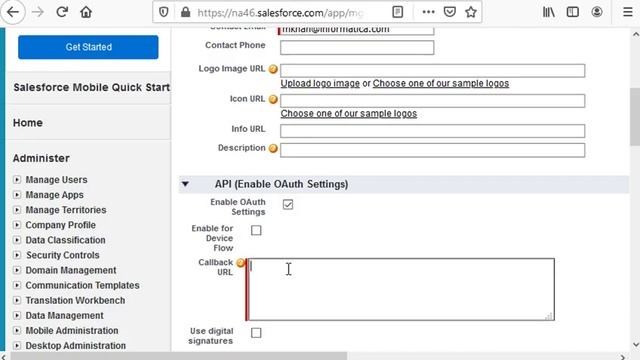Expand Domain Management in sidebar
This screenshot has height=360, width=640.
point(17,270)
